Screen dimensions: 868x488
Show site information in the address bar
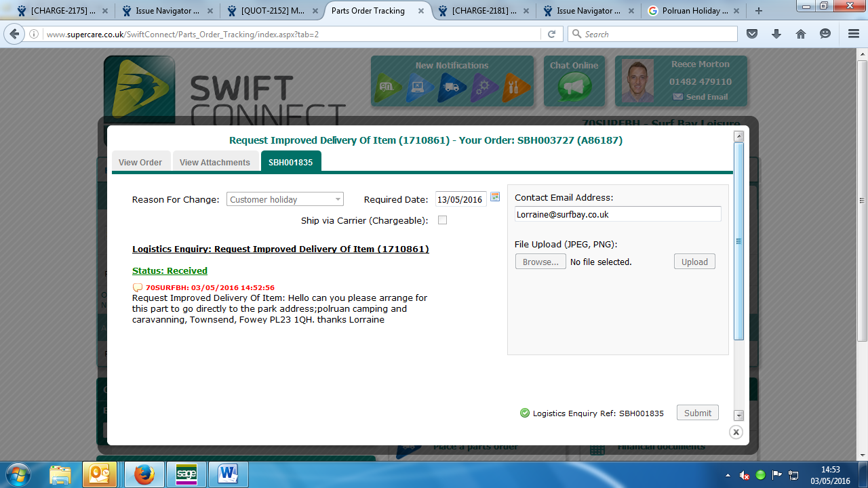coord(35,34)
